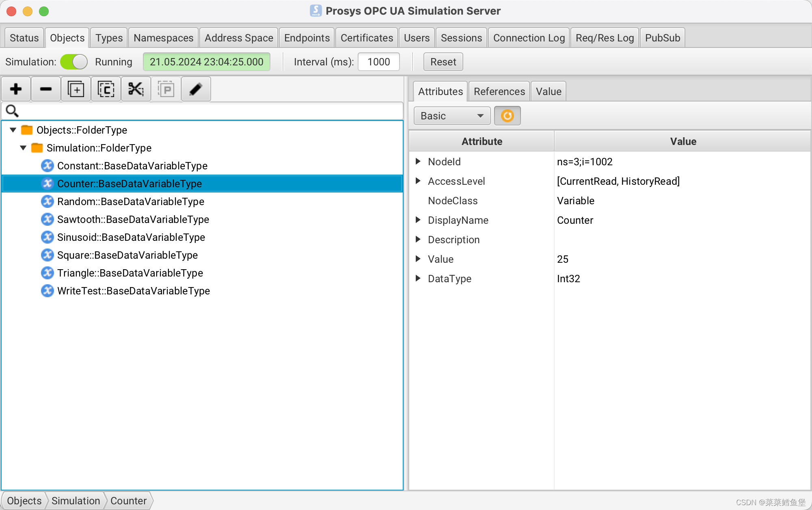The width and height of the screenshot is (812, 510).
Task: Click the Add Folder icon in toolbar
Action: pos(75,90)
